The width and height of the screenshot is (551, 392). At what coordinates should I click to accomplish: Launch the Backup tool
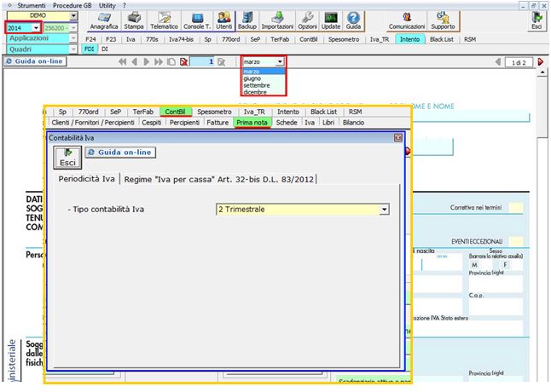[247, 20]
